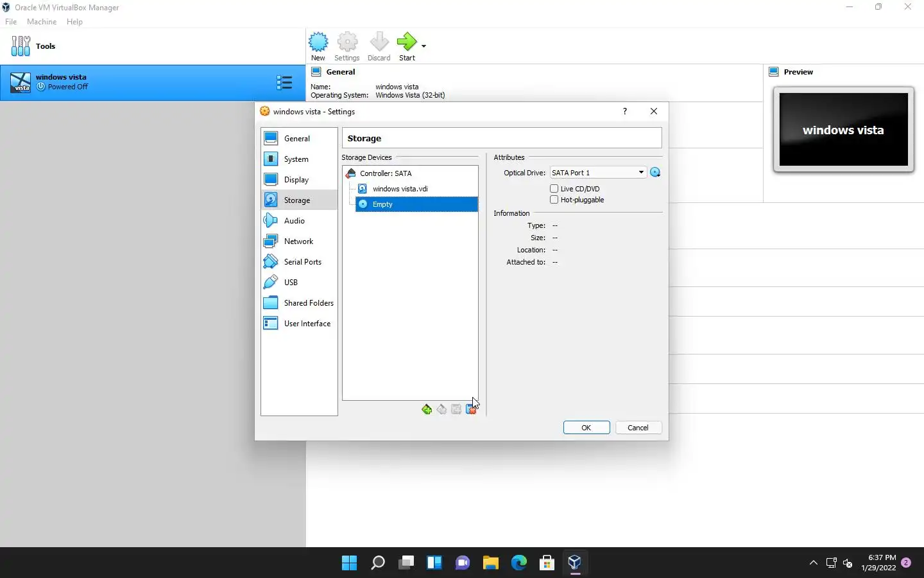The image size is (924, 578).
Task: Open the User Interface settings category
Action: pyautogui.click(x=299, y=324)
